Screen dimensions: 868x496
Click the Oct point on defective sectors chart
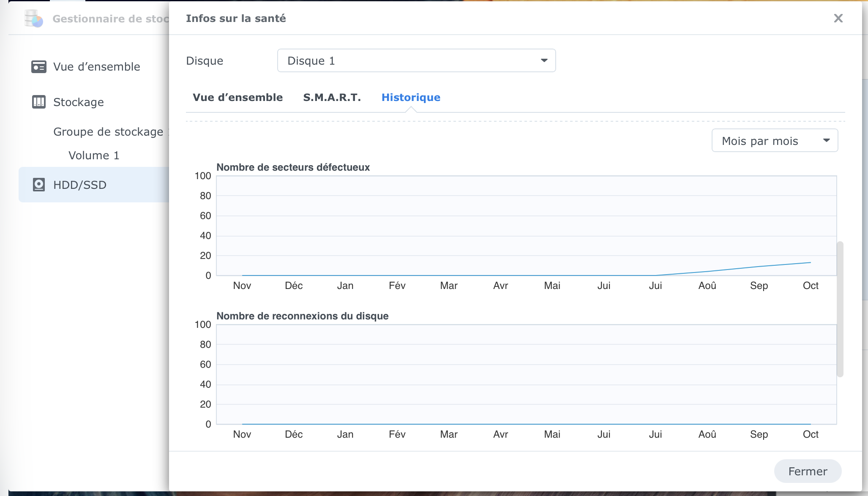pos(810,263)
